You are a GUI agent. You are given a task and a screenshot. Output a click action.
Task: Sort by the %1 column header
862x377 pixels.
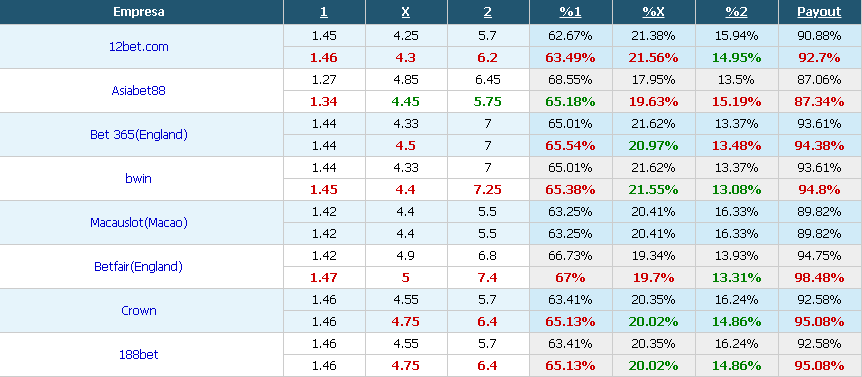point(570,12)
